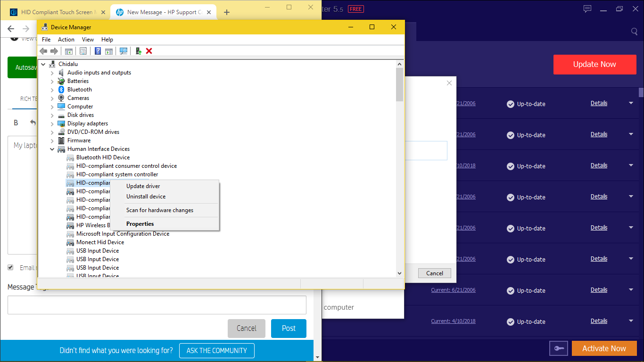Viewport: 644px width, 362px height.
Task: Expand the Bluetooth device category
Action: click(x=52, y=89)
